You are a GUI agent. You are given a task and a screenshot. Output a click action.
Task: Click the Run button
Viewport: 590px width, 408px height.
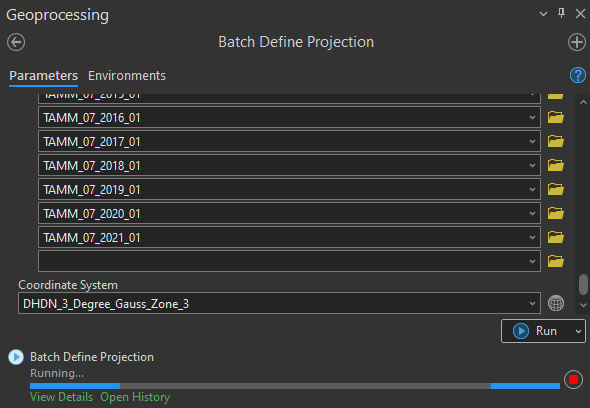pyautogui.click(x=537, y=331)
